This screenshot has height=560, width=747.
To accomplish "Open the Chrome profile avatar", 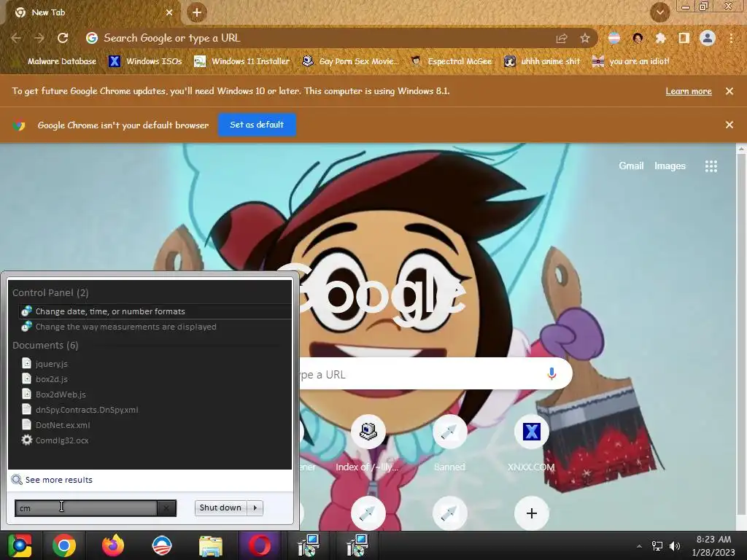I will (x=708, y=38).
